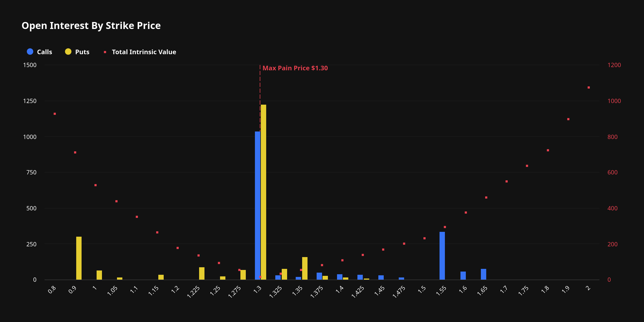Image resolution: width=644 pixels, height=322 pixels.
Task: Click the blue Calls bar at 1.65
Action: pyautogui.click(x=484, y=274)
